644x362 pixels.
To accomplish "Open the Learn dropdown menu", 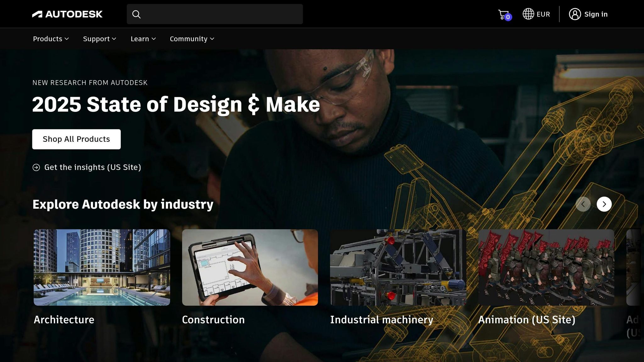I will pyautogui.click(x=143, y=39).
